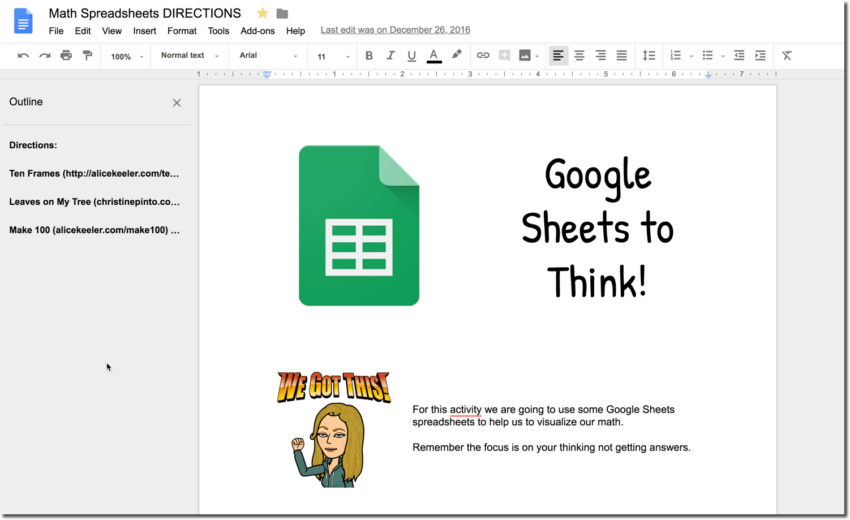Screen dimensions: 850x520
Task: Click the Remember the focus sentence
Action: click(x=551, y=447)
